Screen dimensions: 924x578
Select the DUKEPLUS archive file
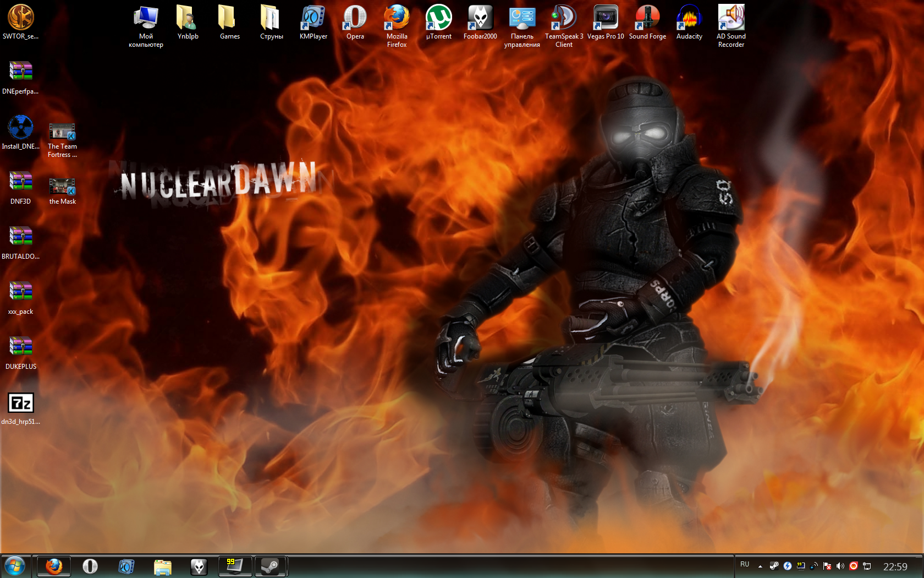coord(21,352)
